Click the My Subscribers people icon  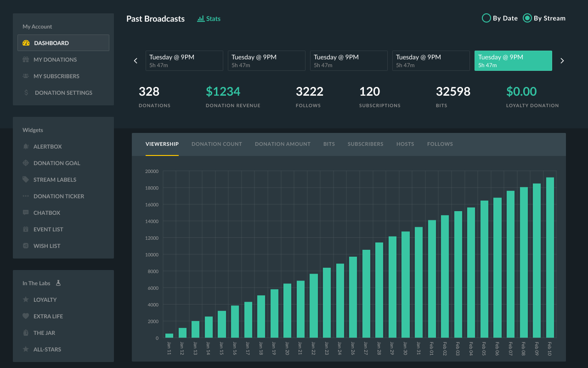tap(26, 76)
